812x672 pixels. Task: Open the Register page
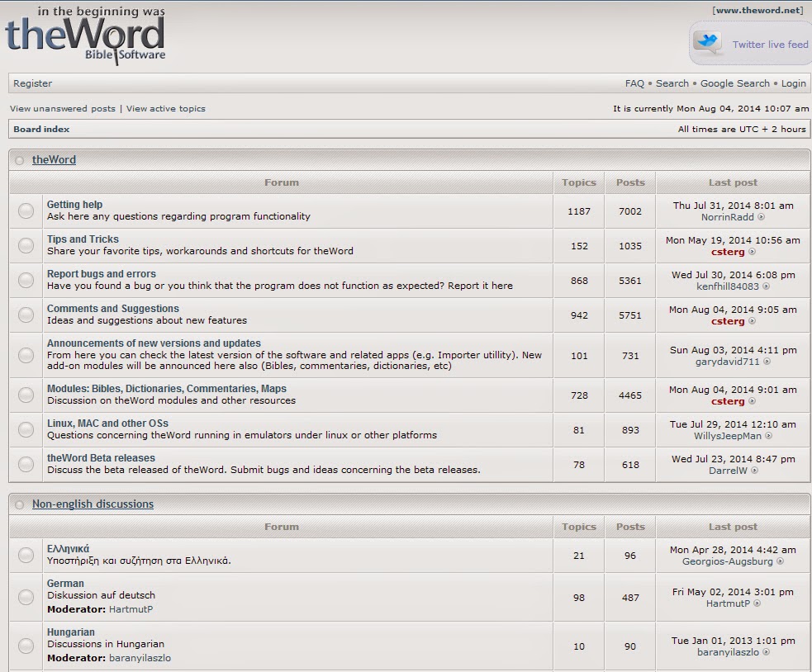(x=32, y=83)
